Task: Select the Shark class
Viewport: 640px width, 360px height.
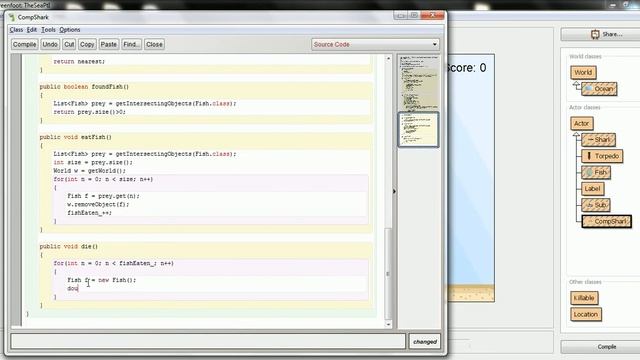Action: point(598,140)
